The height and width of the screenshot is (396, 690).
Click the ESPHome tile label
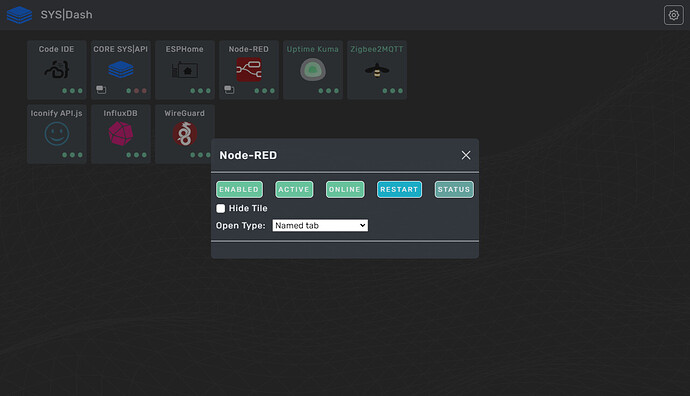click(185, 49)
